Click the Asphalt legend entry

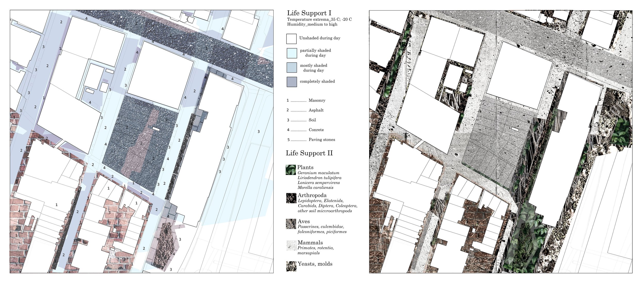pos(316,110)
